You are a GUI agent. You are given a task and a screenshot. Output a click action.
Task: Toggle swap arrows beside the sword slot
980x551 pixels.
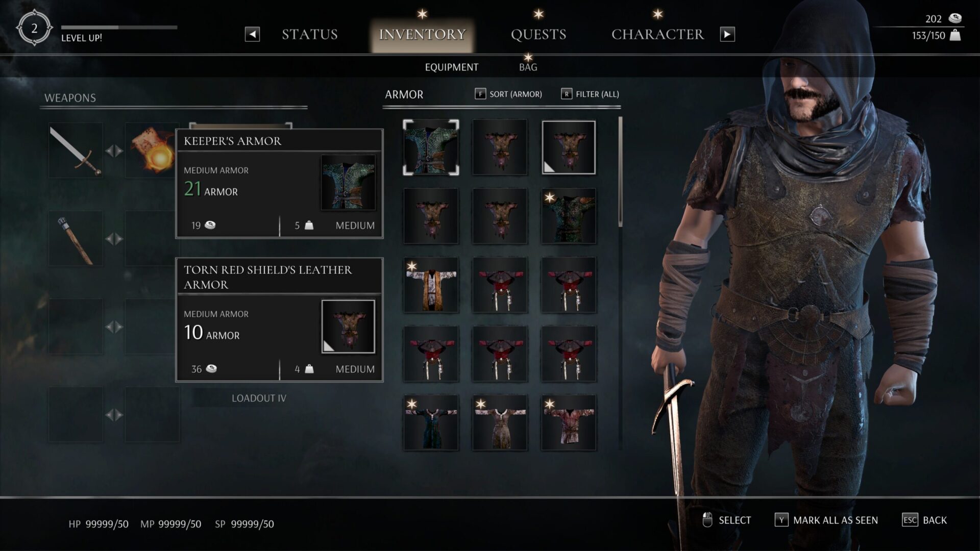114,151
